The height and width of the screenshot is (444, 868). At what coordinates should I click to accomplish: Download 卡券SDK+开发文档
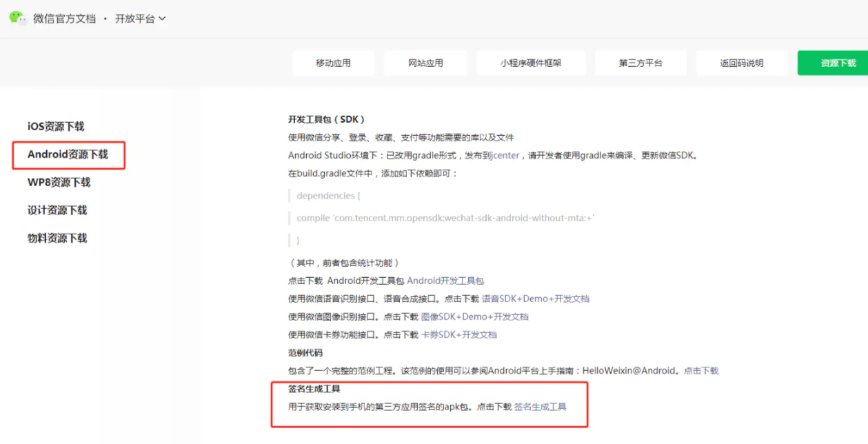tap(459, 334)
